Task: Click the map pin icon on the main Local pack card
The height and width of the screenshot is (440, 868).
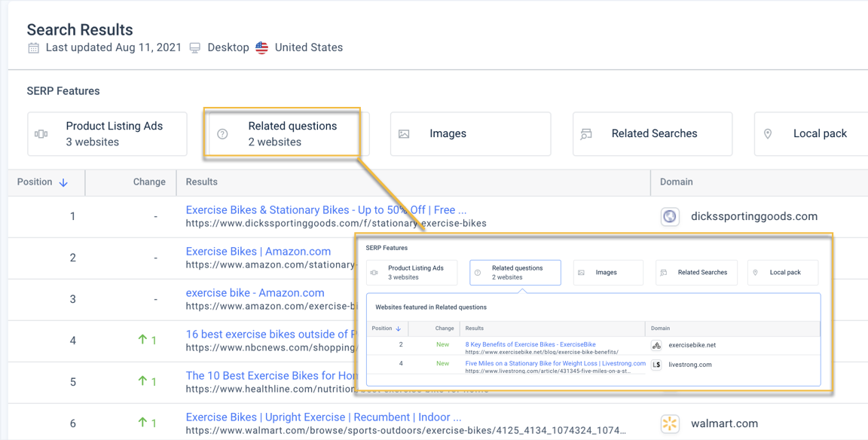Action: 768,134
